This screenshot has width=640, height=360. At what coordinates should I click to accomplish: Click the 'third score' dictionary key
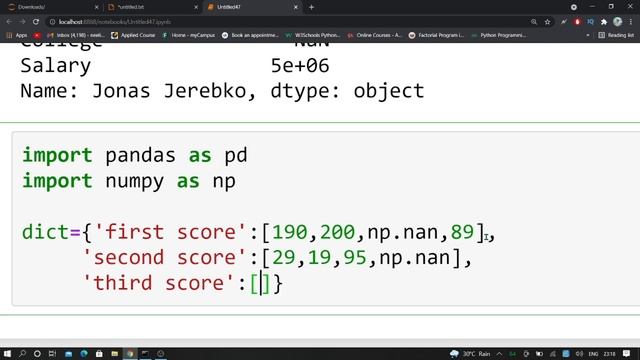click(x=159, y=283)
